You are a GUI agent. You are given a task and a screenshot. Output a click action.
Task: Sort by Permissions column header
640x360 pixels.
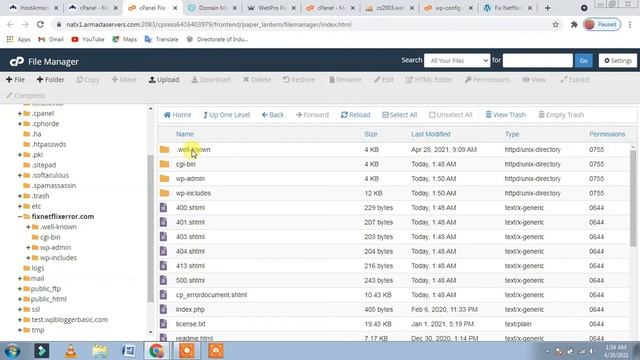pos(607,134)
